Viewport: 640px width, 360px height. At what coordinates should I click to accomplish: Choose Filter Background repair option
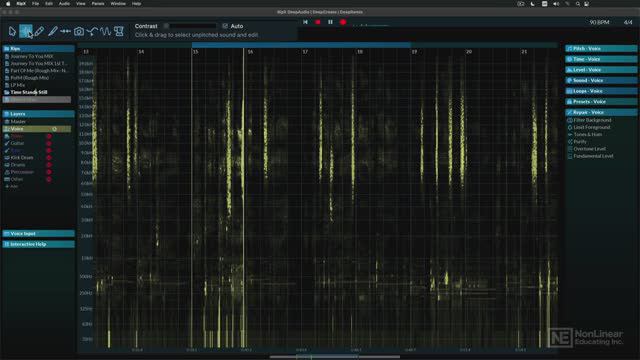592,120
